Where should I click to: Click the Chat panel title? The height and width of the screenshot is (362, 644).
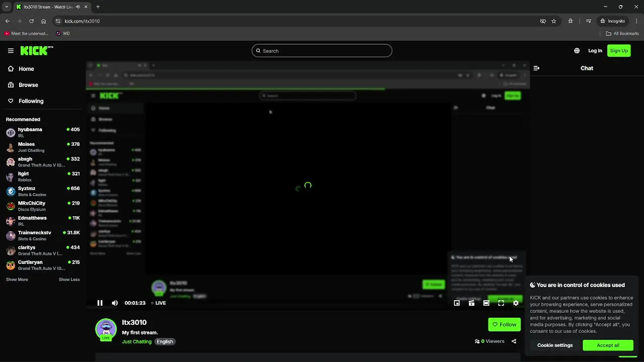(587, 68)
